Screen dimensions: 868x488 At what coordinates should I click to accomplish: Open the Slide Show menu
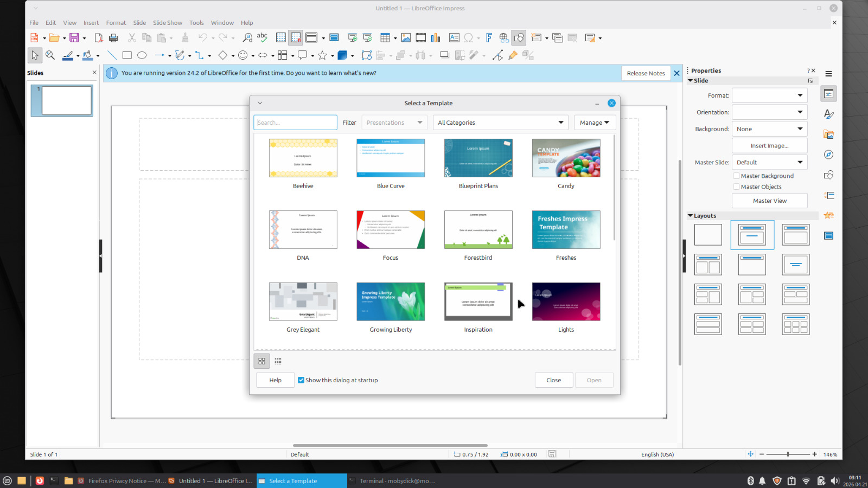(x=167, y=23)
